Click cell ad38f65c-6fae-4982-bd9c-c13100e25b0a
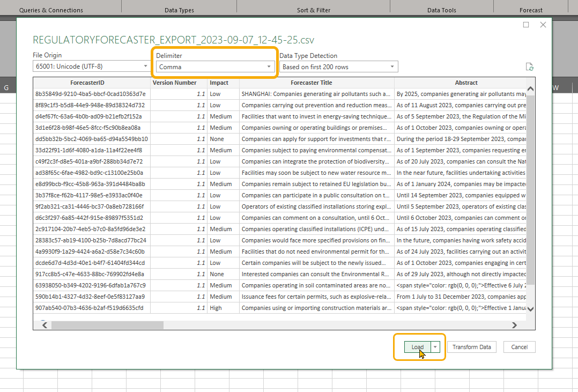Screen dimensions: 578x392 (x=92, y=173)
